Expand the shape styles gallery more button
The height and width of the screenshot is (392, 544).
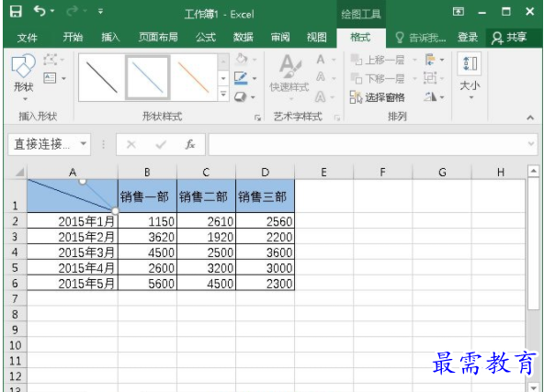pyautogui.click(x=223, y=94)
